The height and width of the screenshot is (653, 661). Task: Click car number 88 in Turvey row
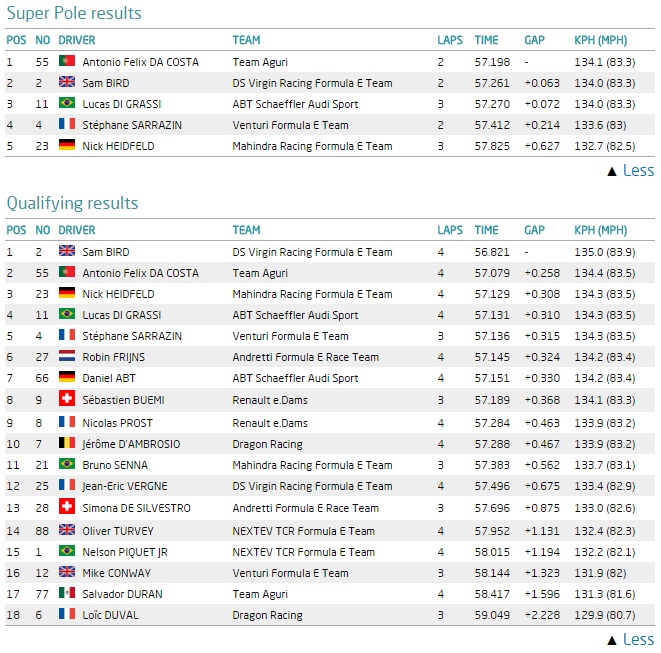click(x=42, y=531)
